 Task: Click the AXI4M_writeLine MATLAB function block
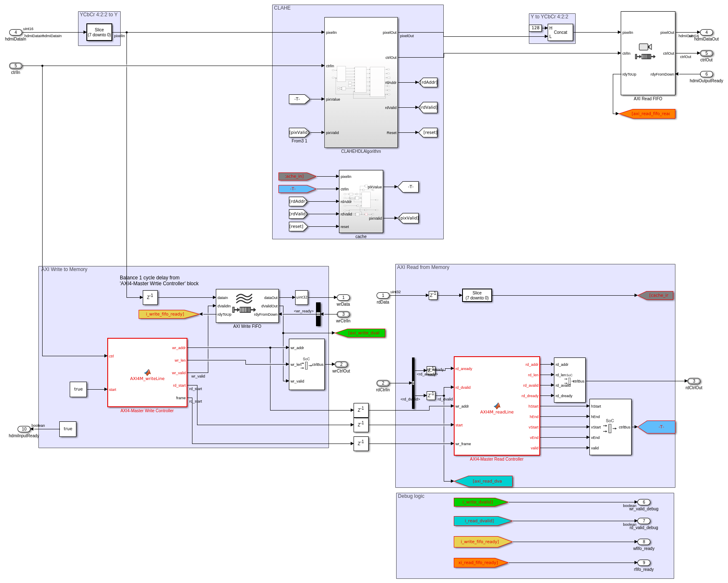[x=147, y=373]
